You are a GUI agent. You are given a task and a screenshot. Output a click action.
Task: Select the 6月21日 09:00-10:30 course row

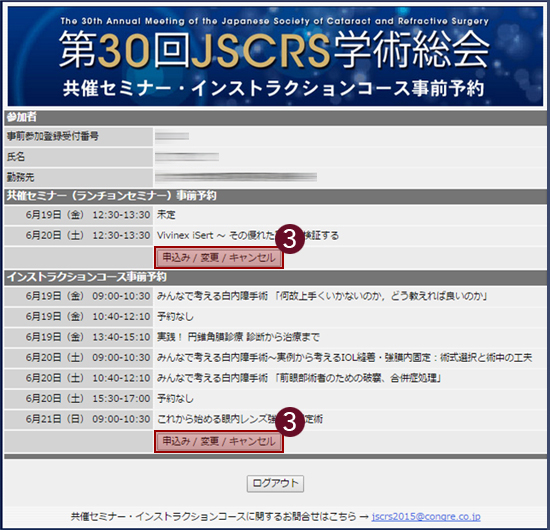click(275, 419)
